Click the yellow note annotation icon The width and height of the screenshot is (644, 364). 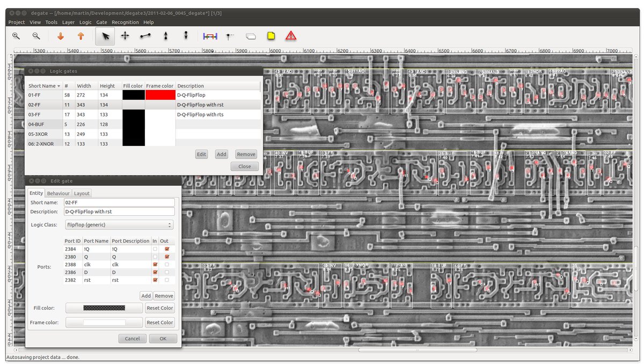271,36
